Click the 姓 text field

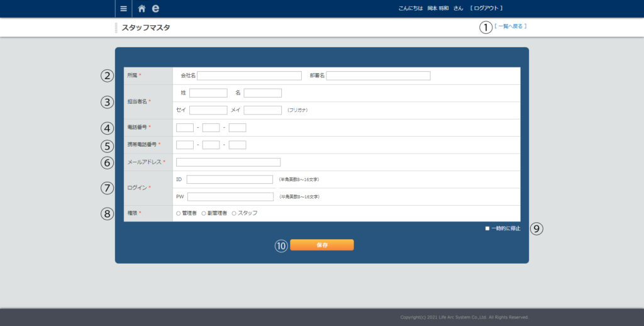pyautogui.click(x=208, y=93)
